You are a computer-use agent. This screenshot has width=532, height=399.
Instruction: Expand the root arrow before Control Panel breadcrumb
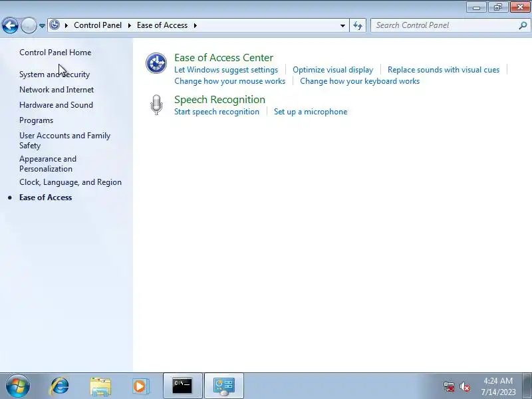(x=66, y=25)
